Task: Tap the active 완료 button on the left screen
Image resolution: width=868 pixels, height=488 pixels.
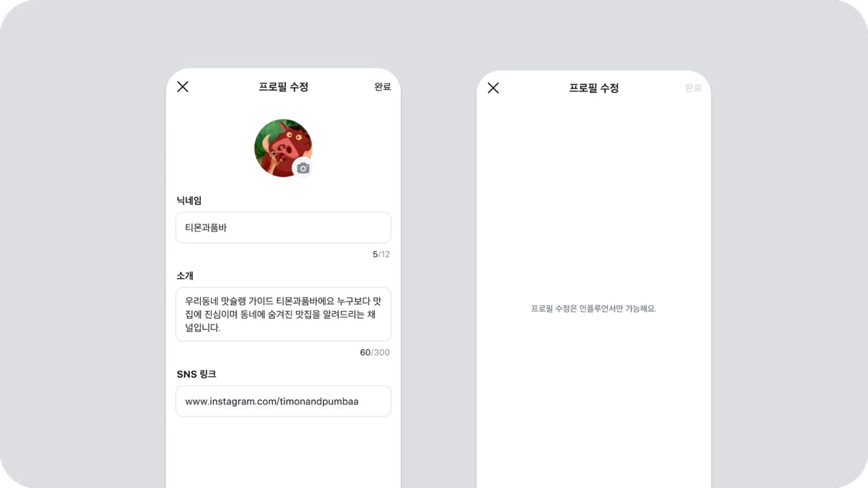Action: pyautogui.click(x=382, y=86)
